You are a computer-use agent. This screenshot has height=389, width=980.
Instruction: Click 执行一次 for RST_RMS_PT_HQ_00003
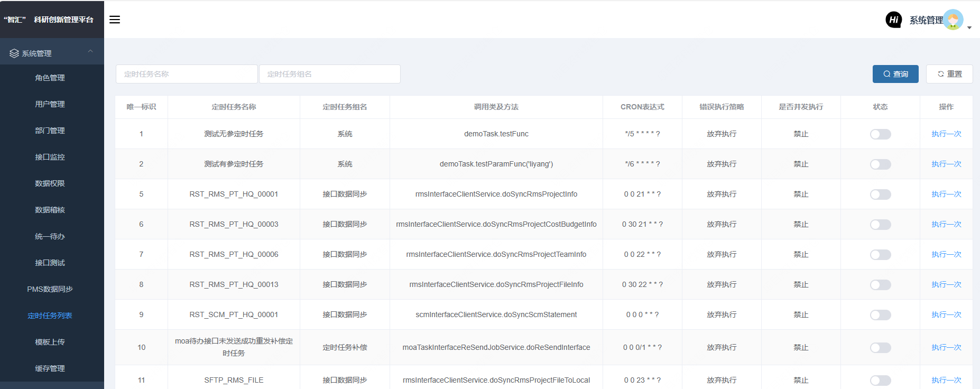pyautogui.click(x=946, y=224)
